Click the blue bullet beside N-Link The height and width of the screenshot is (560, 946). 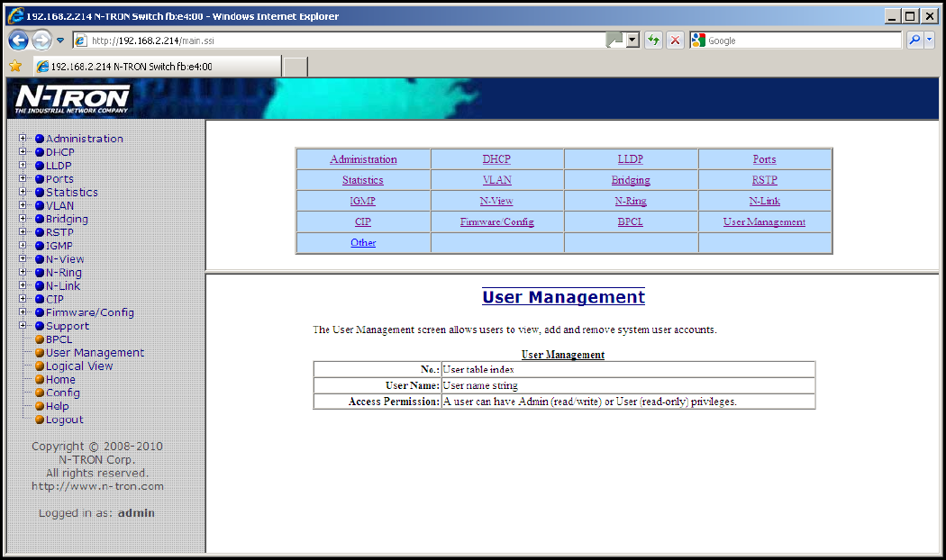40,285
